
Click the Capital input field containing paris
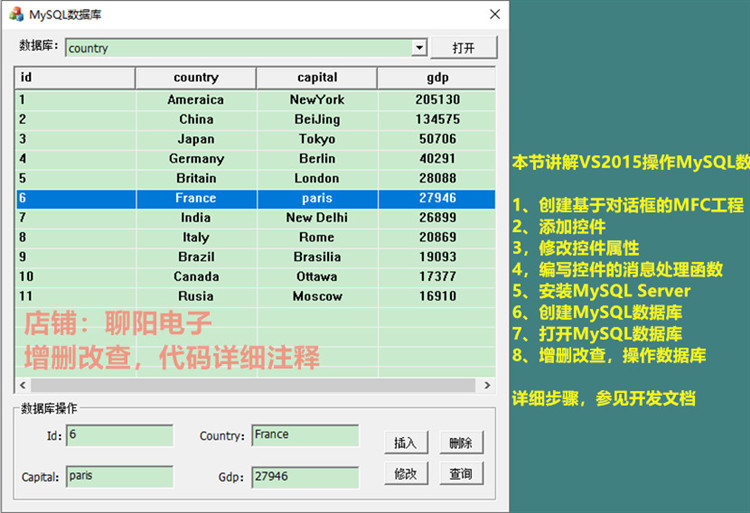120,477
